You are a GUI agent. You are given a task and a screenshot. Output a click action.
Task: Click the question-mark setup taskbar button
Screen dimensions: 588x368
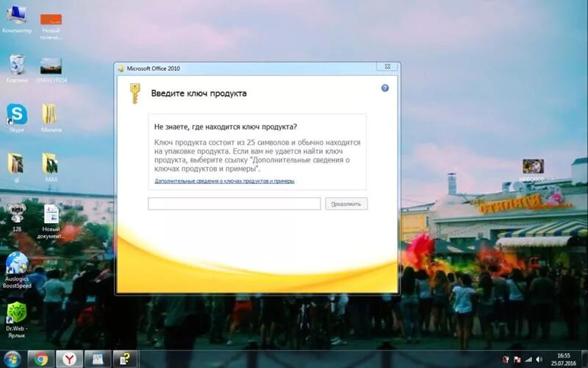(x=126, y=359)
